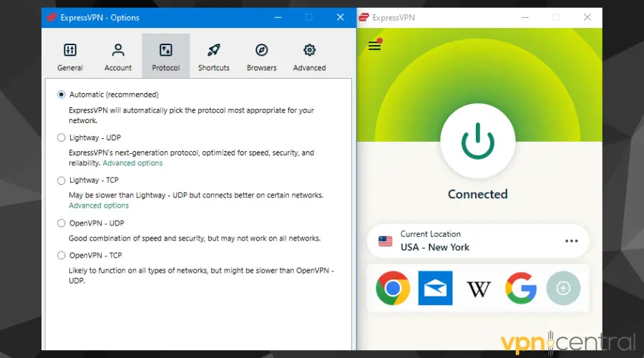Screen dimensions: 644x358
Task: Click the OpenVPN - TCP description text
Action: (x=201, y=276)
